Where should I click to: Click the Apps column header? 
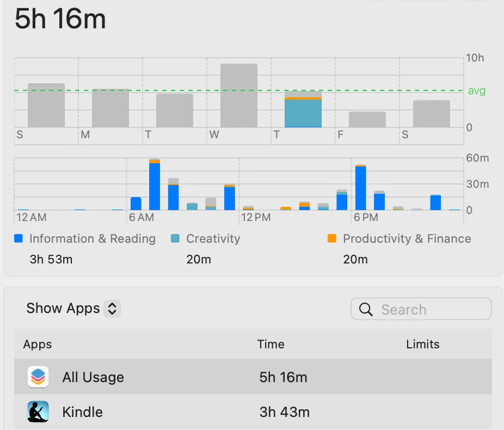(38, 344)
